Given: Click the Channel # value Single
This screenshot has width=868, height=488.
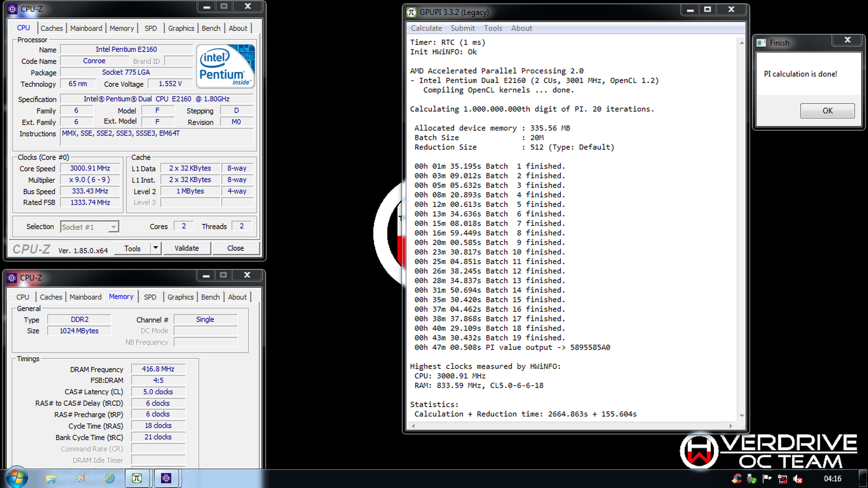Looking at the screenshot, I should (x=205, y=319).
